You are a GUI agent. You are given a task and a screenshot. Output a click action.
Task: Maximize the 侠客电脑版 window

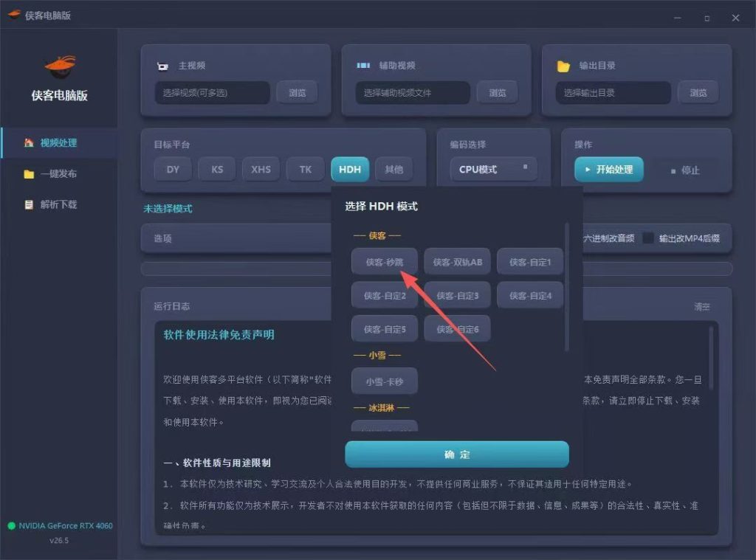pos(707,18)
